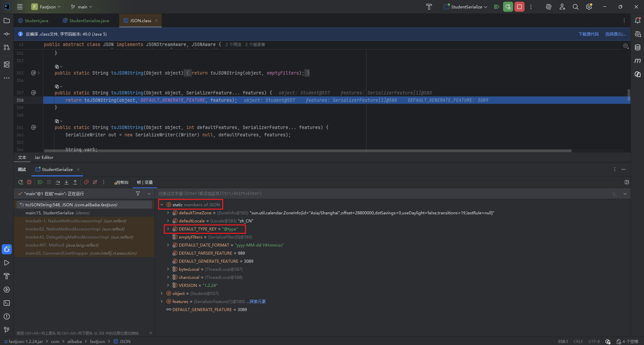Show more tool windows in left sidebar
This screenshot has width=644, height=345.
point(7,78)
